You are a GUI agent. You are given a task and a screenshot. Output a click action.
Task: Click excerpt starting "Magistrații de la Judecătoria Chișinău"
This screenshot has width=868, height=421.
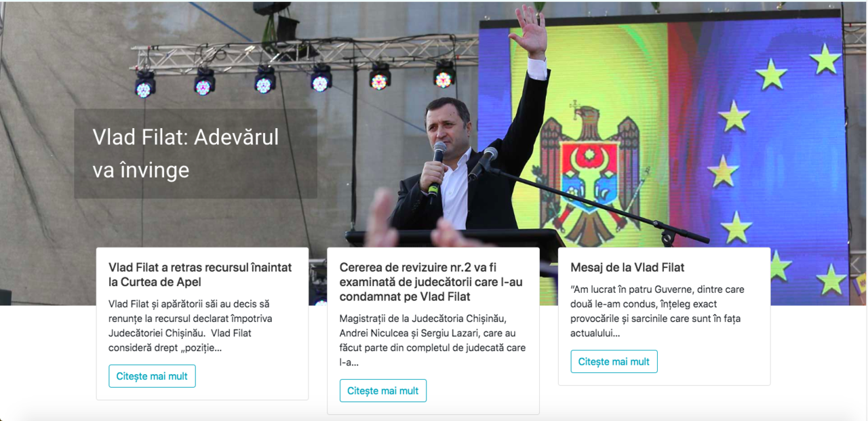coord(433,340)
